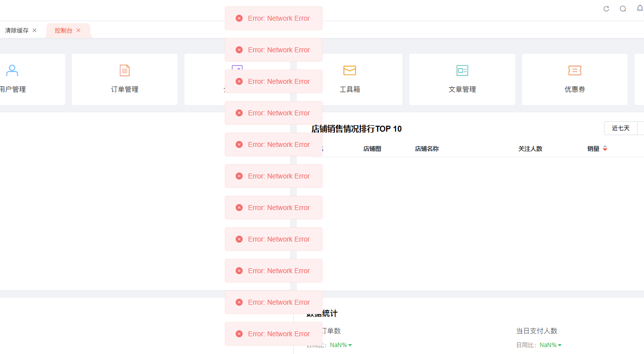Open the 优惠券 coupon icon
644x354 pixels.
click(575, 71)
